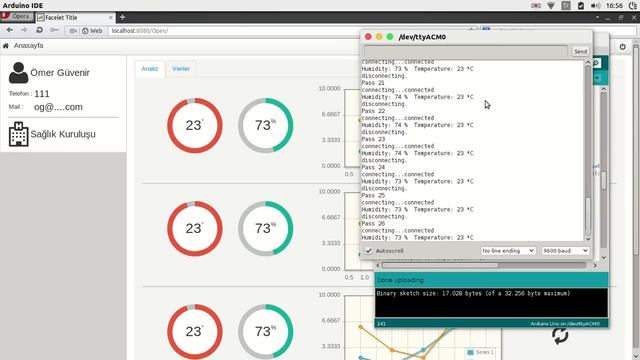Go back with the browser back arrow
The image size is (640, 360).
10,30
